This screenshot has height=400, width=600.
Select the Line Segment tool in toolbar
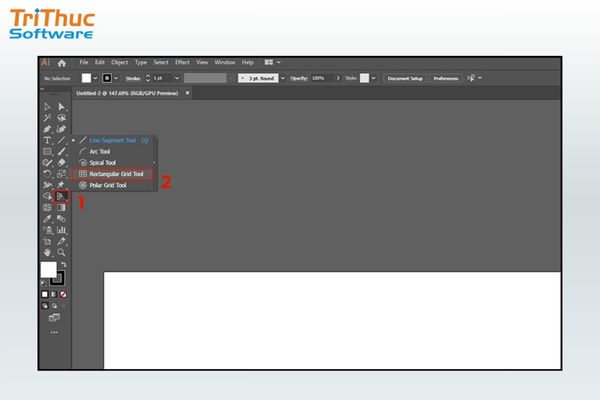pos(61,140)
